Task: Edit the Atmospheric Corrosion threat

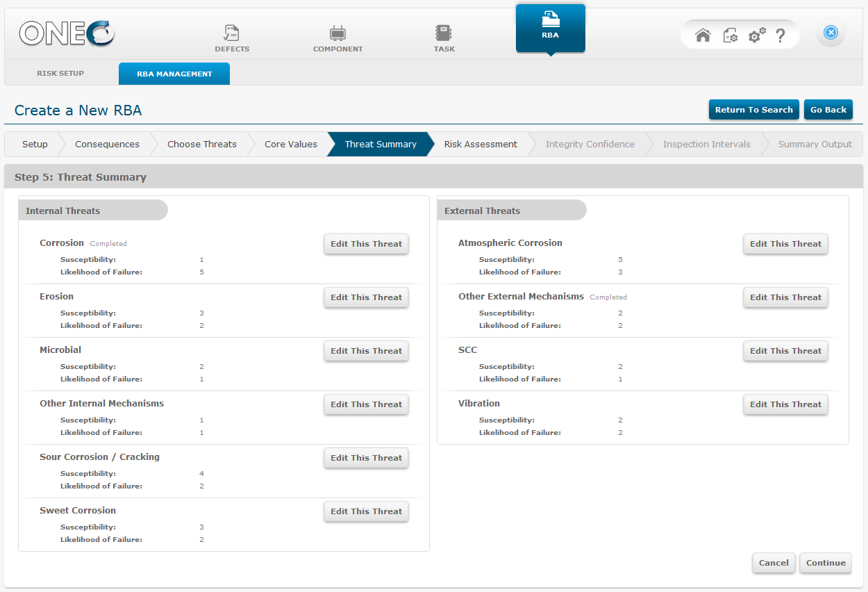Action: [x=785, y=244]
